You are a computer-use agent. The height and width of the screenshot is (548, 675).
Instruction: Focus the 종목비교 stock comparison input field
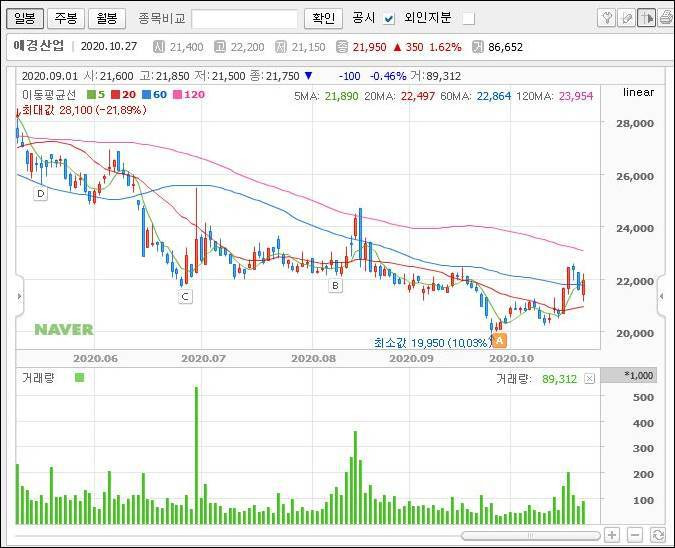pyautogui.click(x=244, y=19)
